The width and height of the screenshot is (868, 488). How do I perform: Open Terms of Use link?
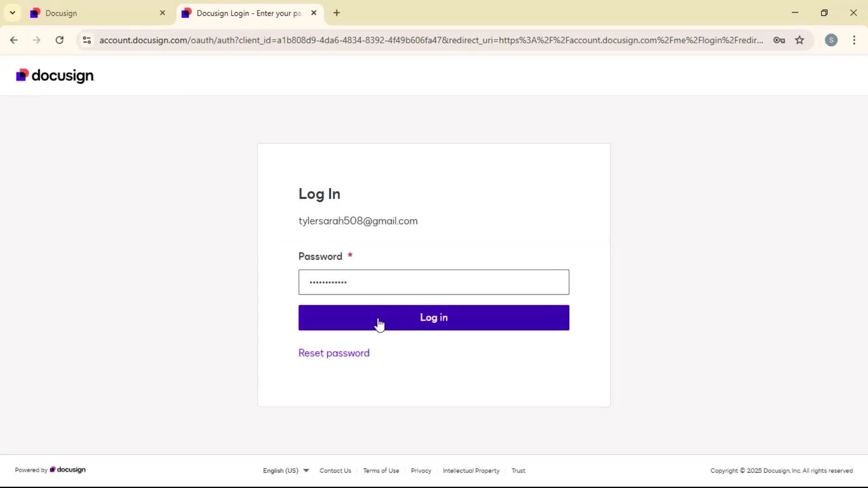[381, 470]
